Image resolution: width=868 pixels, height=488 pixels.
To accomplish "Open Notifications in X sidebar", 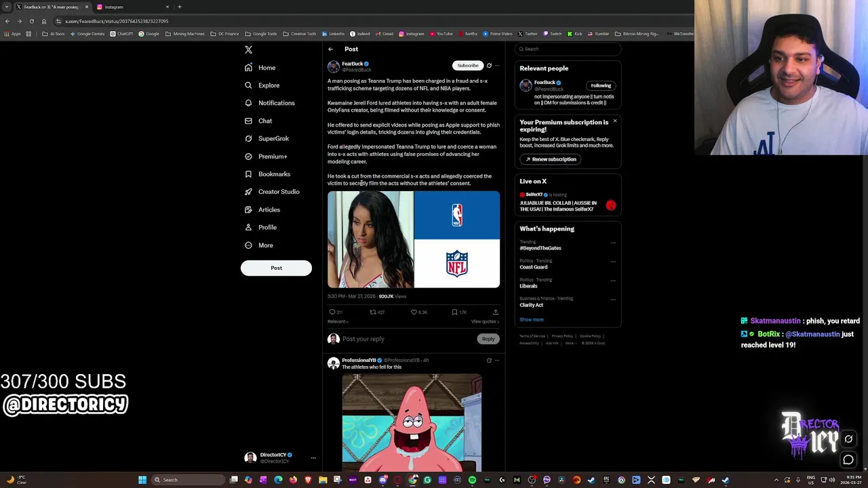I will (x=270, y=103).
